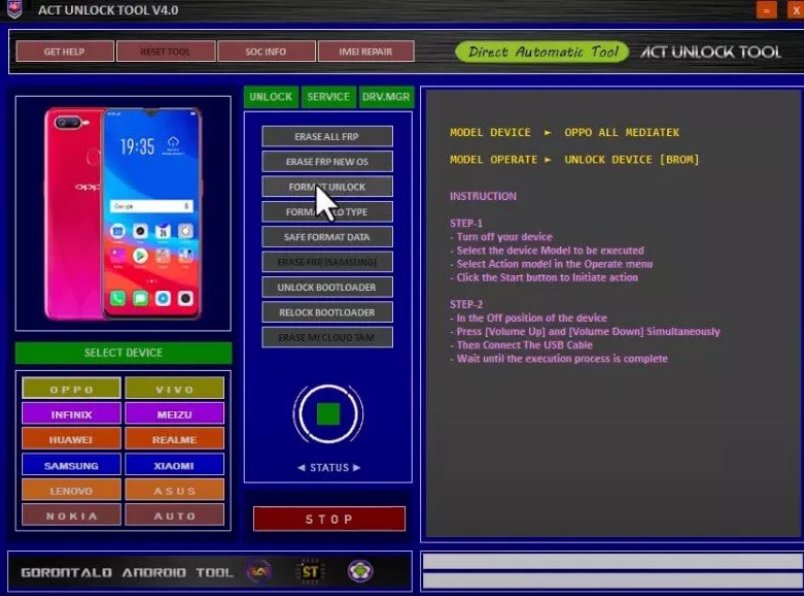Click the GET HELP button
The width and height of the screenshot is (804, 596).
(65, 51)
